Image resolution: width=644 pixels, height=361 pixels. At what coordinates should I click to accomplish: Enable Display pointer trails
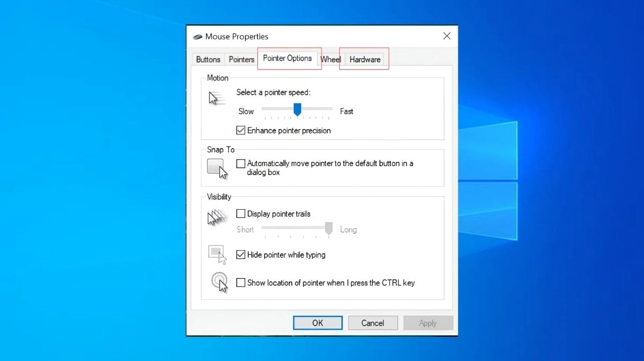(x=241, y=214)
